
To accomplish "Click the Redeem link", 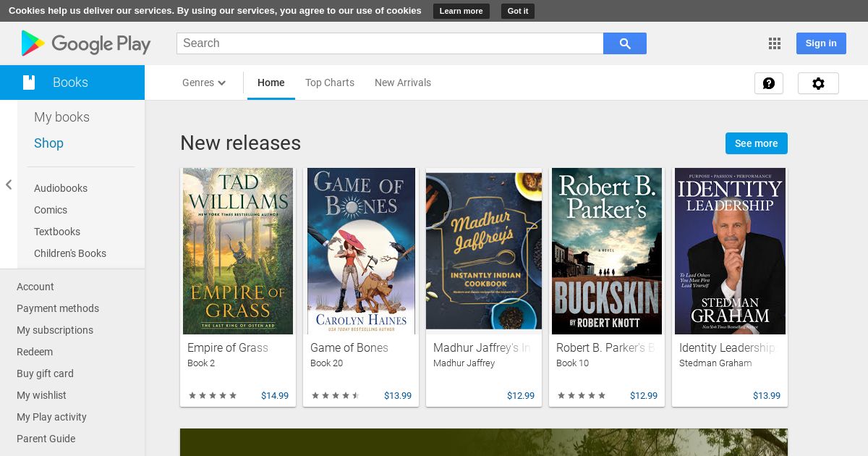I will [x=35, y=352].
